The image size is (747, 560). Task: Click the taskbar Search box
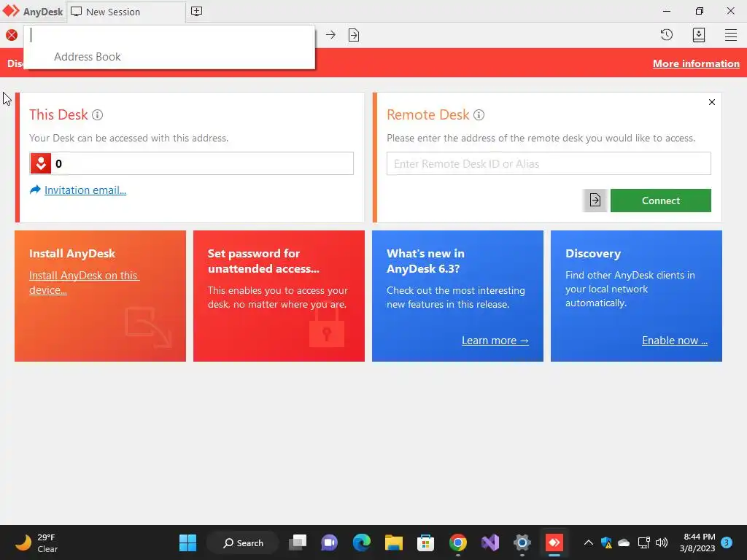tap(243, 542)
